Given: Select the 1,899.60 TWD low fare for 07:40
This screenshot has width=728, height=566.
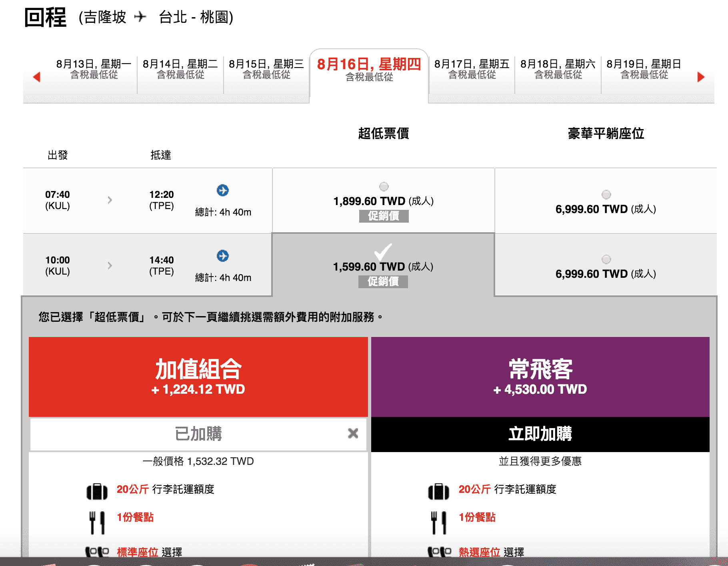Looking at the screenshot, I should pyautogui.click(x=384, y=187).
